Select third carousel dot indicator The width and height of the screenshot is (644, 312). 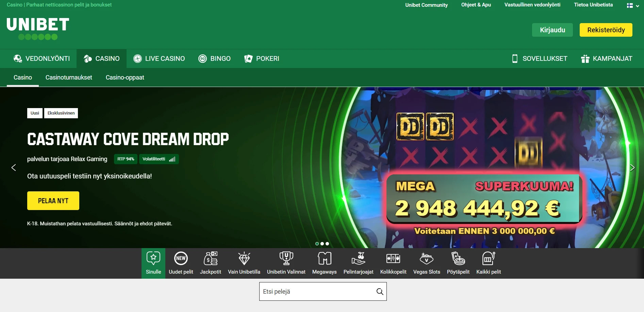(x=327, y=244)
